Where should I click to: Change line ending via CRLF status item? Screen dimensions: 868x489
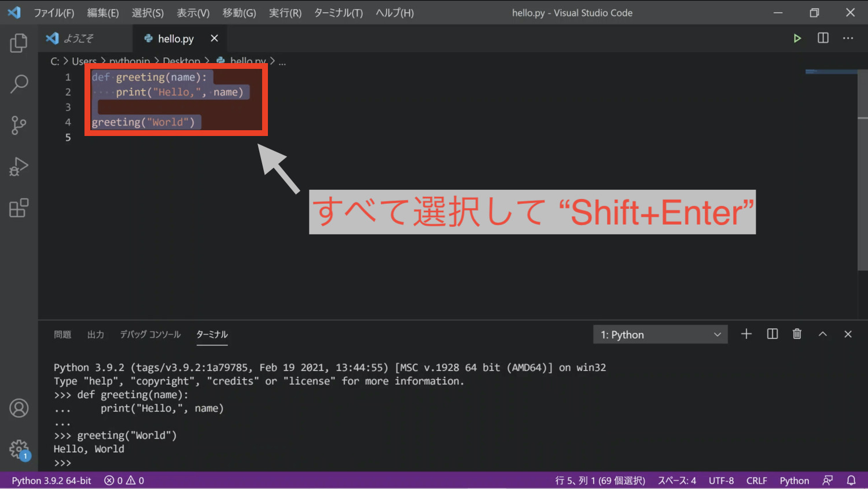(x=756, y=480)
